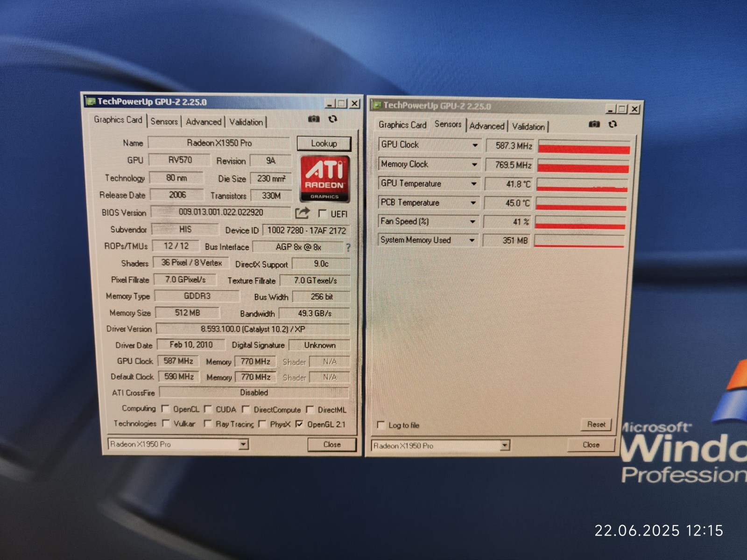Click the Memory Clock red graph
The width and height of the screenshot is (747, 560).
[x=583, y=166]
